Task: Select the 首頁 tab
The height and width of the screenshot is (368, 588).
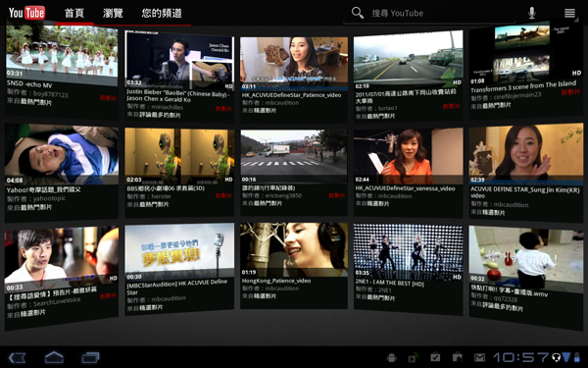Action: [74, 13]
